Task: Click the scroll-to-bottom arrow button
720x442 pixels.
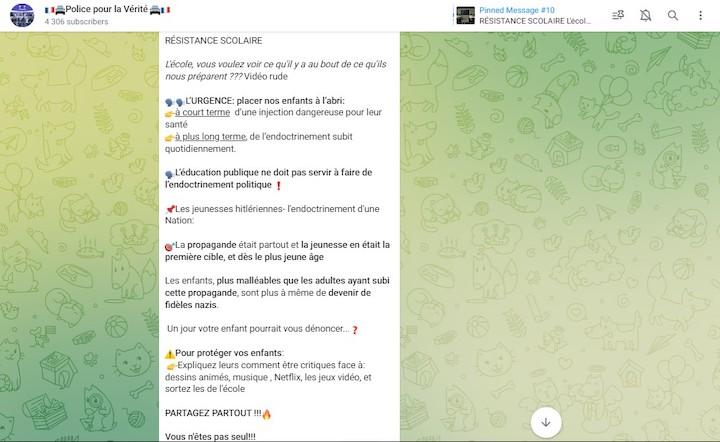Action: (x=546, y=422)
